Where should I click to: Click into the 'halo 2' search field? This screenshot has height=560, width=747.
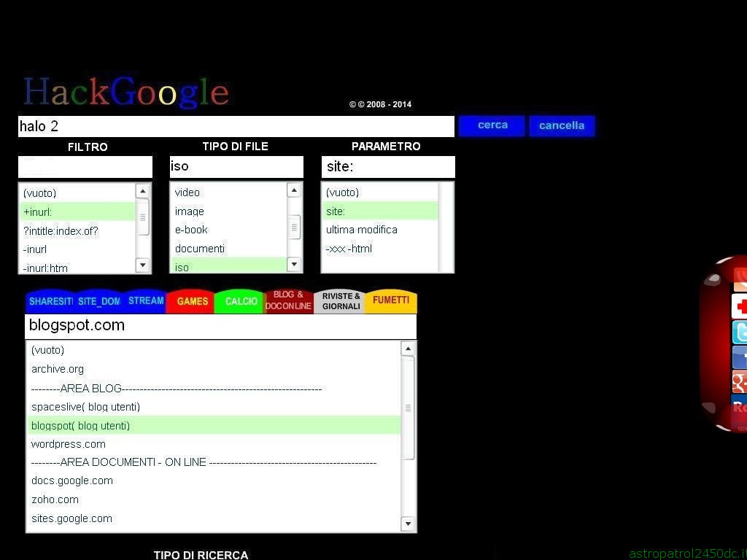point(236,126)
